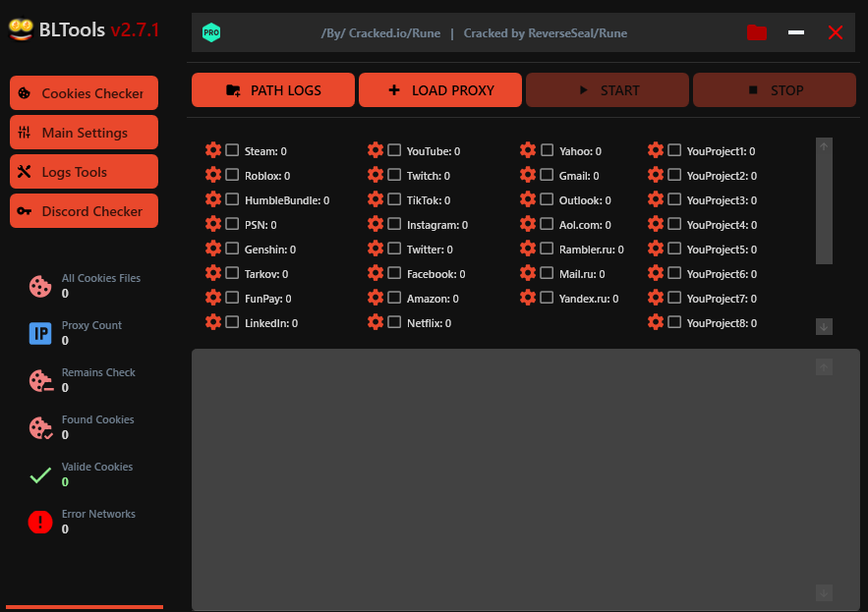Click the blue IP Proxy Count icon
Image resolution: width=868 pixels, height=612 pixels.
(x=40, y=333)
